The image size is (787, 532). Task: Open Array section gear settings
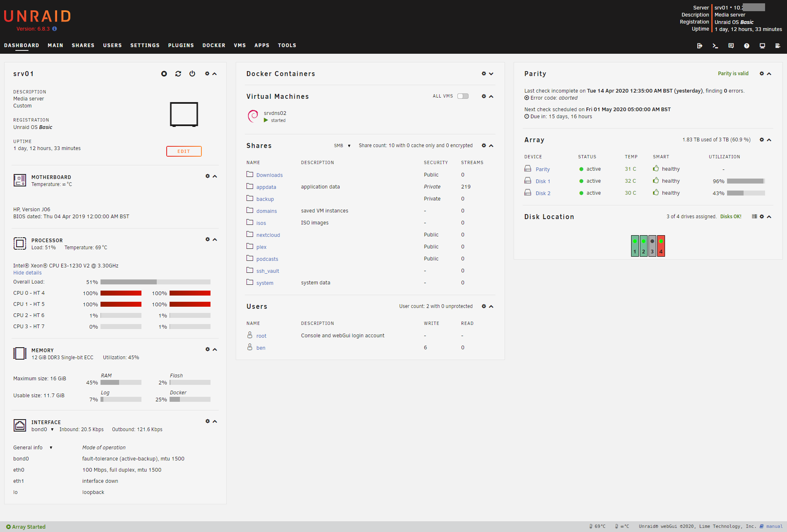[x=762, y=140]
